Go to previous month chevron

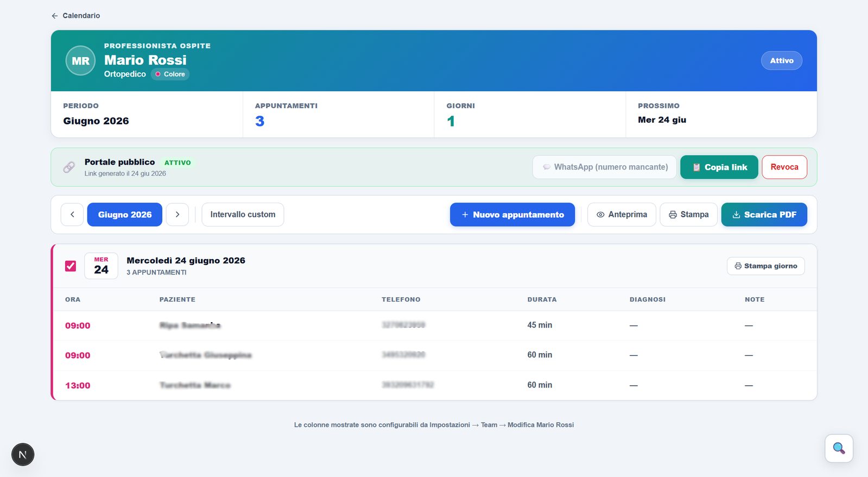coord(72,215)
